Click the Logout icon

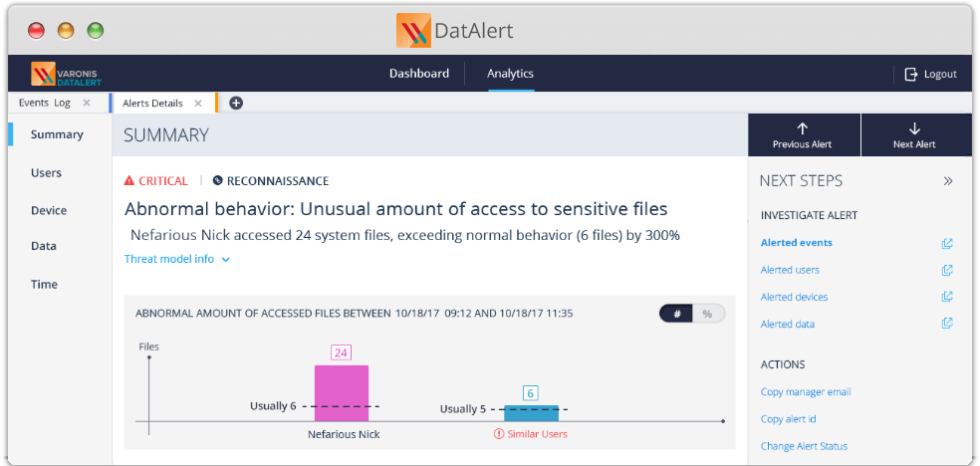[910, 74]
